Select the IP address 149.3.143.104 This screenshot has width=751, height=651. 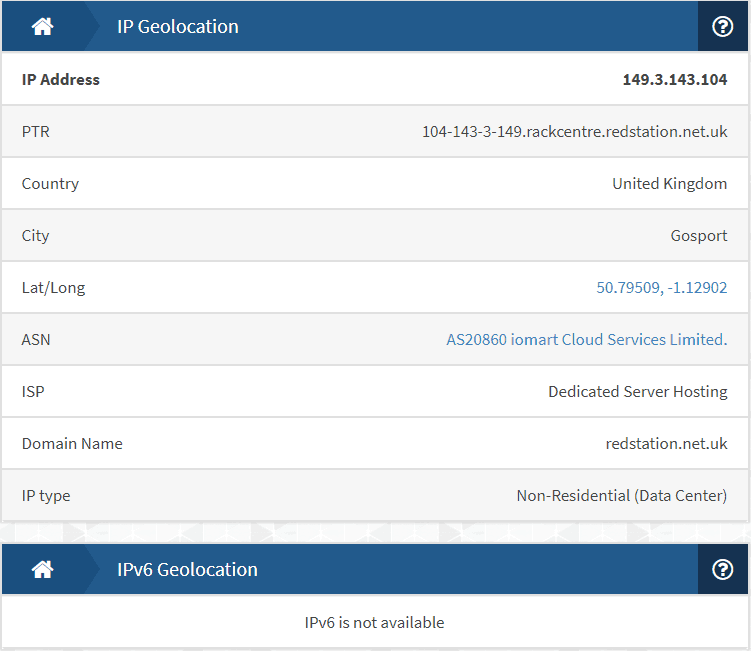[674, 80]
